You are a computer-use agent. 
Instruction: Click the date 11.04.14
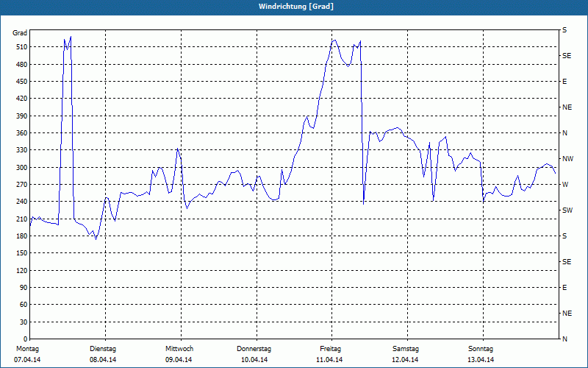pos(329,360)
